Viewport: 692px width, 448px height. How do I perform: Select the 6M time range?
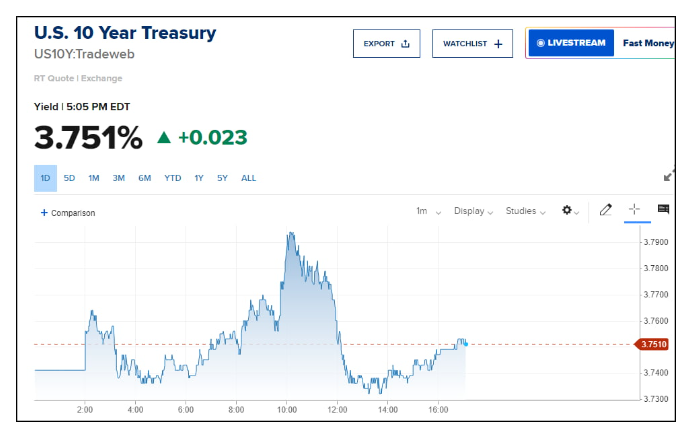click(x=145, y=178)
